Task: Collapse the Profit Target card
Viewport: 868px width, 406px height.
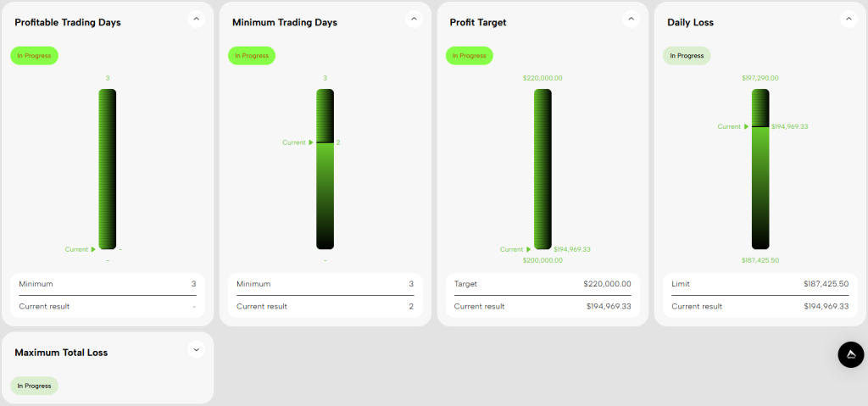Action: click(x=631, y=19)
